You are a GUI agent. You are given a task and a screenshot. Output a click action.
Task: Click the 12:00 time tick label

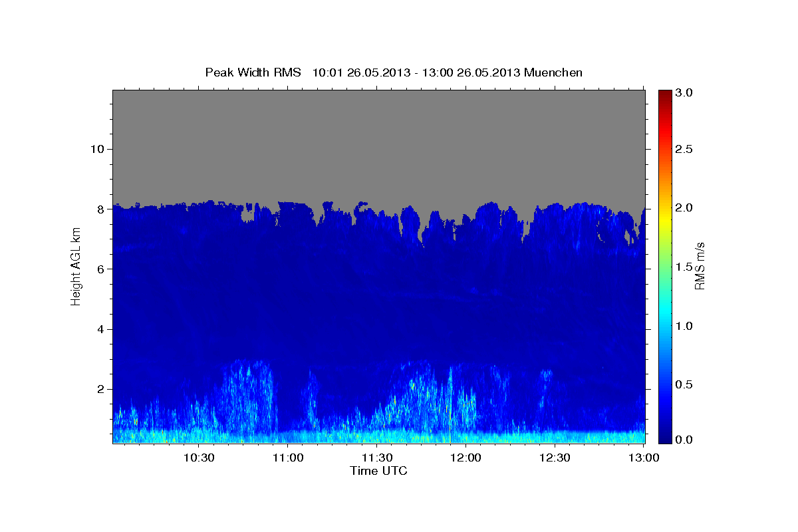[466, 458]
